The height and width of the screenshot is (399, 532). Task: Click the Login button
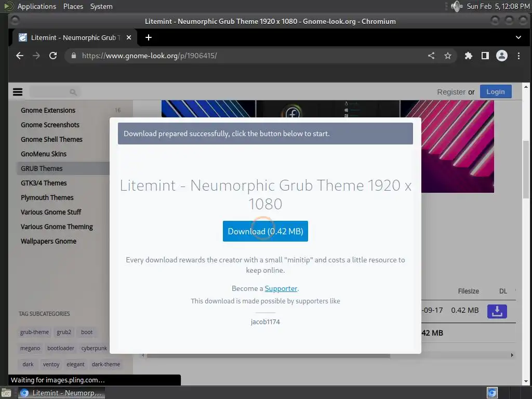[x=495, y=91]
